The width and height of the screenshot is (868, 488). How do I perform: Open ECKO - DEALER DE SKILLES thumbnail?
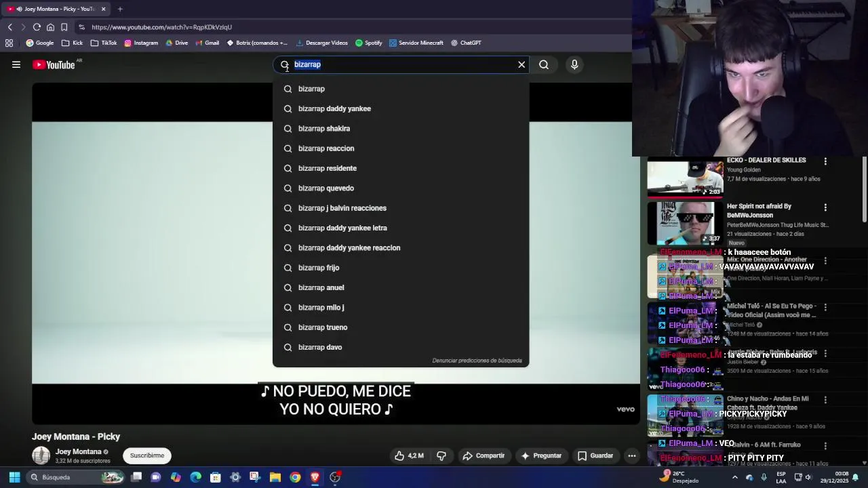pos(685,177)
